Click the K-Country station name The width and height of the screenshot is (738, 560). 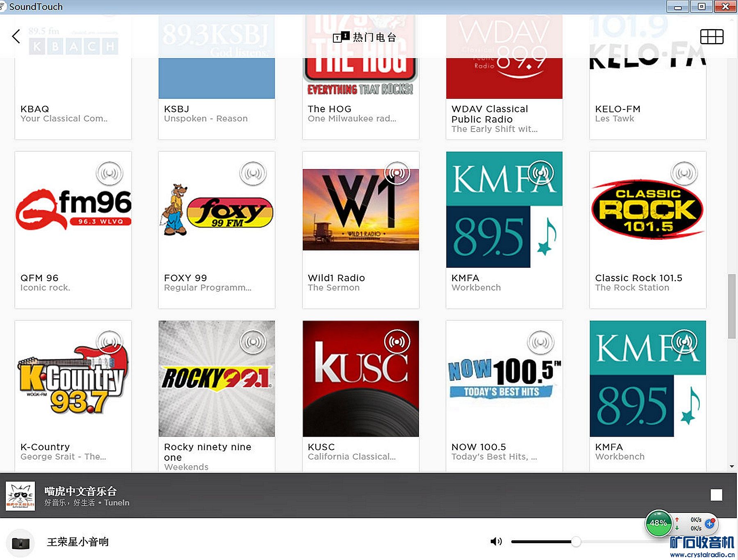(45, 447)
